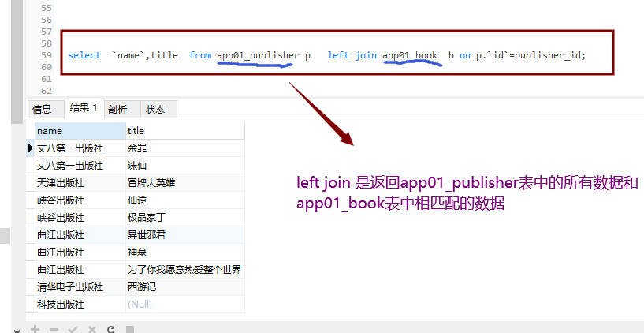Click publisher_id in the SQL query
The image size is (644, 333).
point(548,55)
